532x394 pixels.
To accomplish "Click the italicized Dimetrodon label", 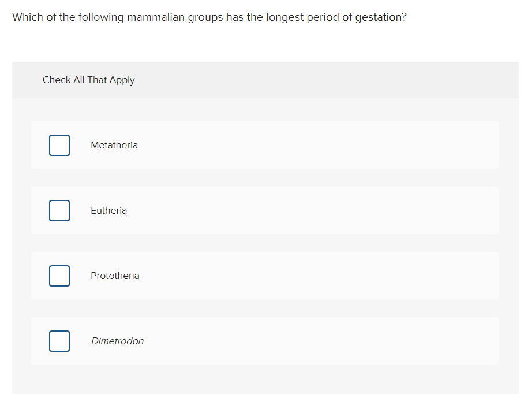I will click(117, 341).
